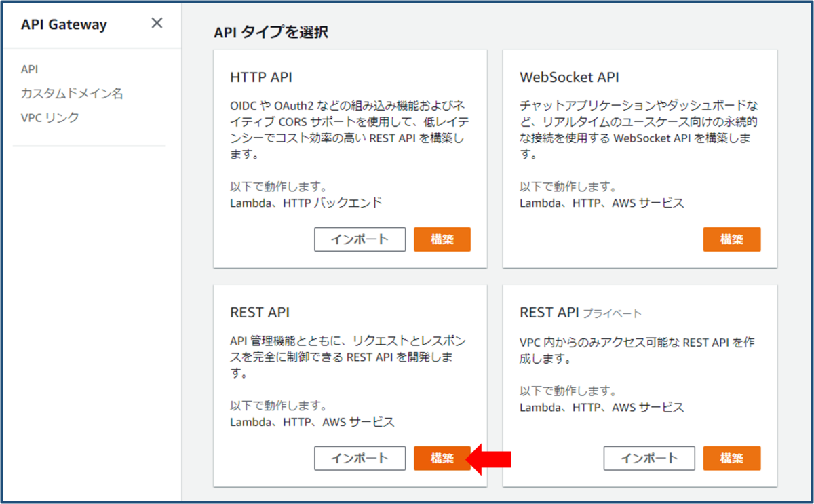Viewport: 814px width, 504px height.
Task: Click the API Gateway sidebar title
Action: click(x=64, y=24)
